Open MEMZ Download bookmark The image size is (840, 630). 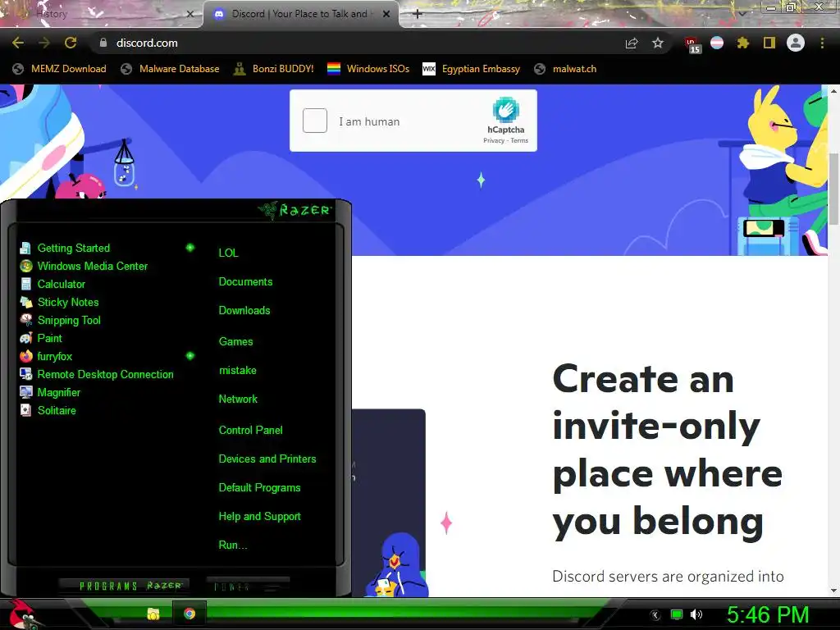[x=59, y=69]
